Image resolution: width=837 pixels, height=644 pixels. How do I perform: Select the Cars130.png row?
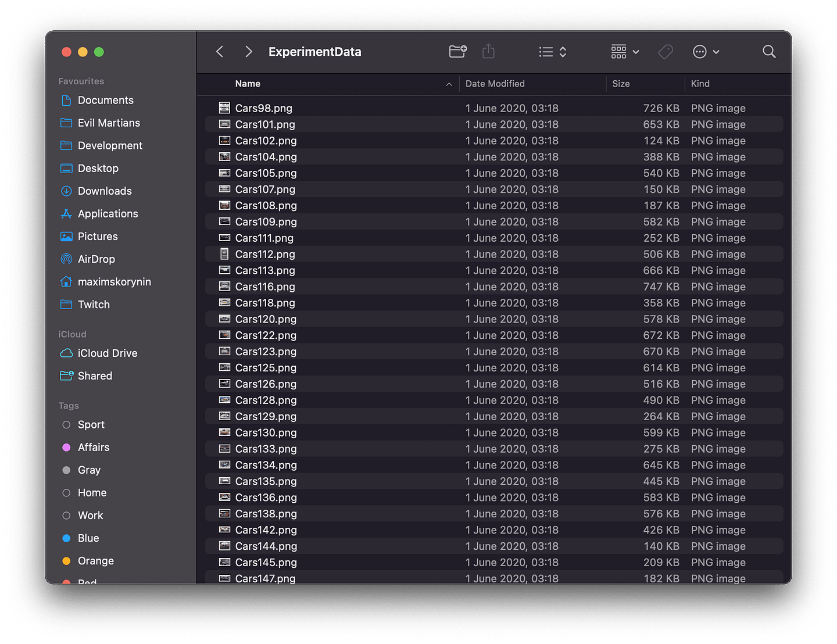pyautogui.click(x=494, y=432)
